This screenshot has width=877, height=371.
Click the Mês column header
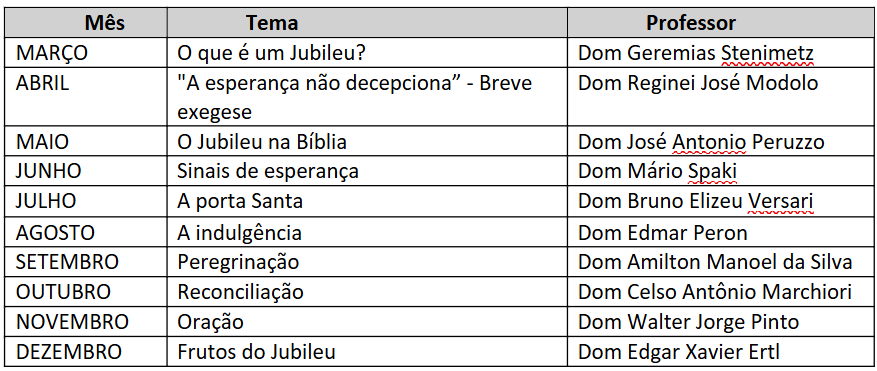[x=105, y=23]
